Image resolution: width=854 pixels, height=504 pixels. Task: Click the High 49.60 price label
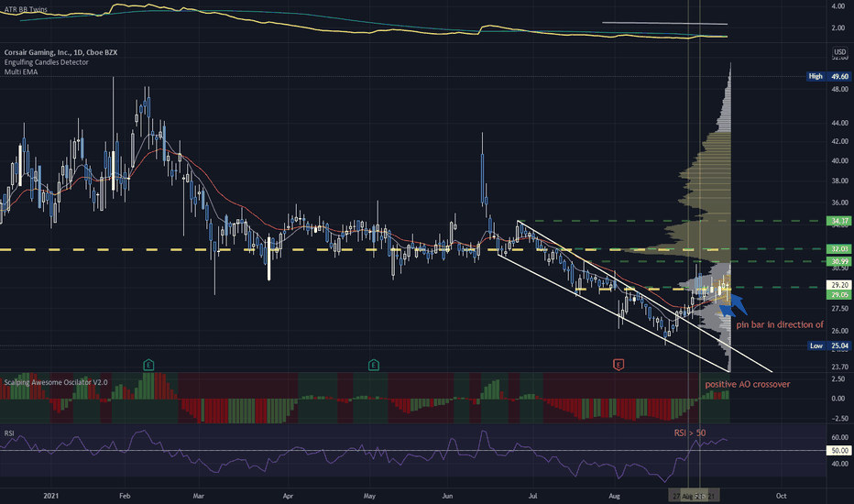point(827,76)
